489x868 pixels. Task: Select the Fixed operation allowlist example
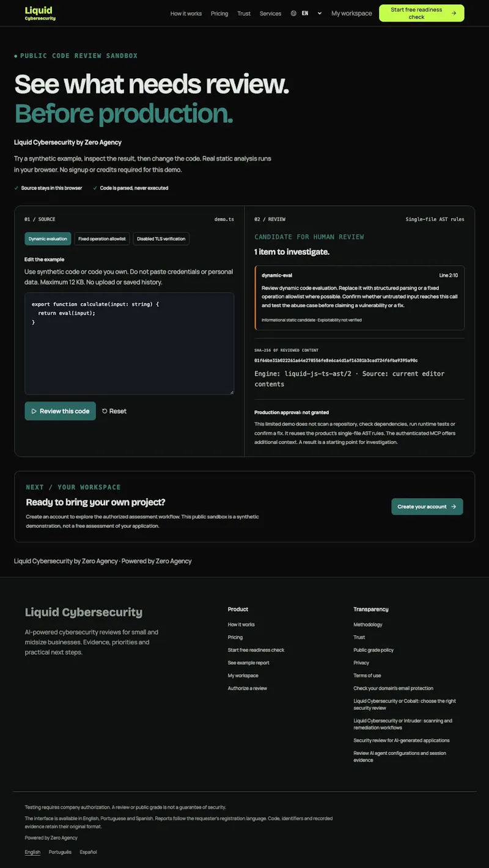point(102,239)
